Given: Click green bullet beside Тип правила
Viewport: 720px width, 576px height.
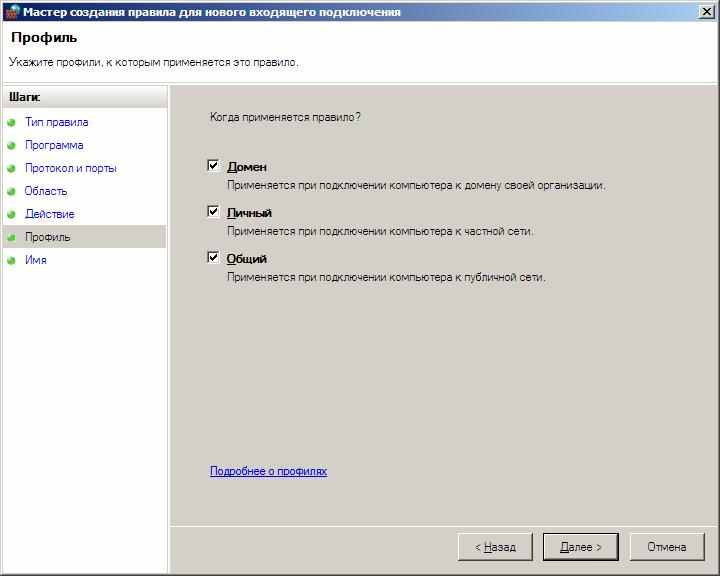Looking at the screenshot, I should tap(11, 123).
